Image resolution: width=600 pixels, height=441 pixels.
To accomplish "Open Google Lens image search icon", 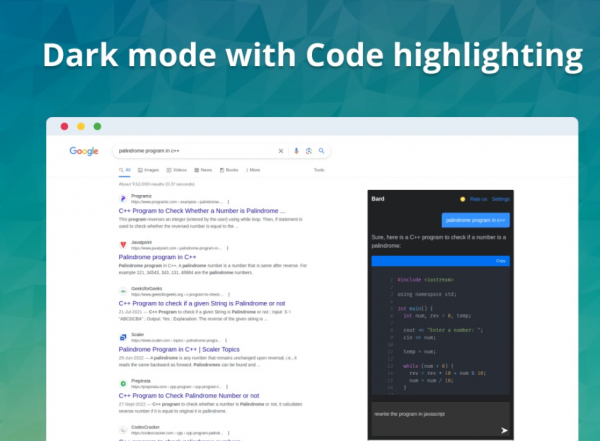I will [x=309, y=151].
